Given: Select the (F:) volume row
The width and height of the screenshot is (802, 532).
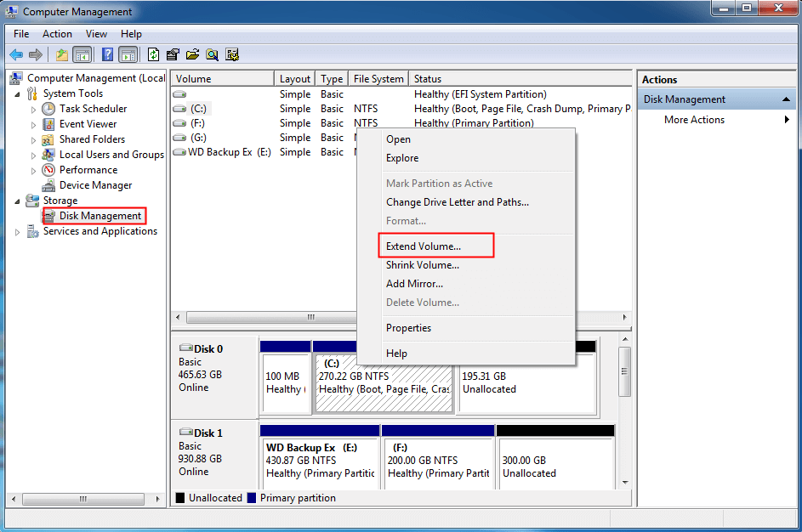Looking at the screenshot, I should coord(401,122).
